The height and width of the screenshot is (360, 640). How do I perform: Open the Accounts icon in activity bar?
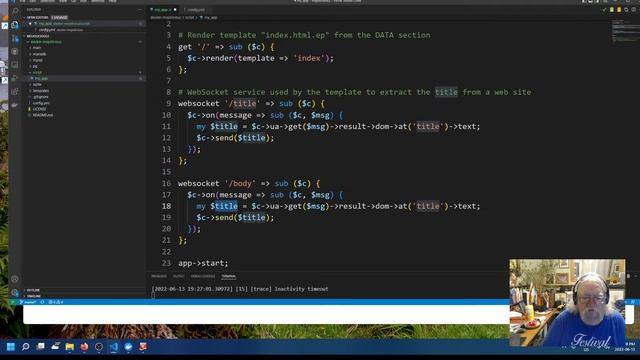[x=15, y=279]
